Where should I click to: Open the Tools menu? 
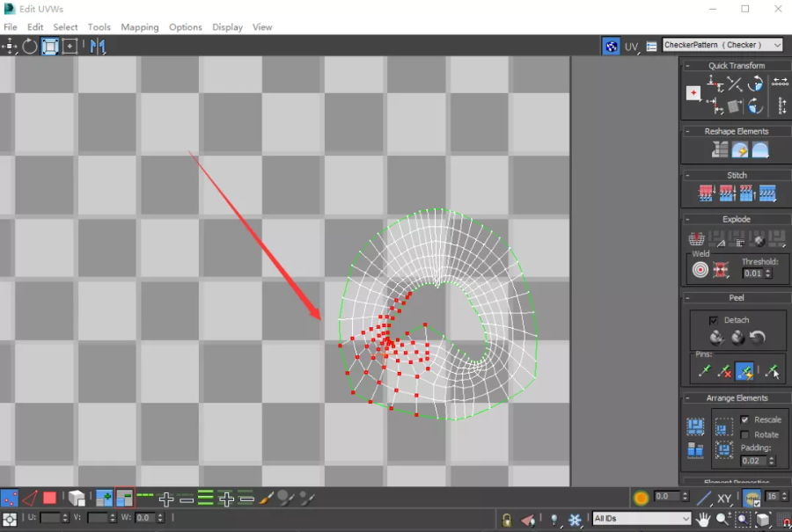(x=99, y=27)
